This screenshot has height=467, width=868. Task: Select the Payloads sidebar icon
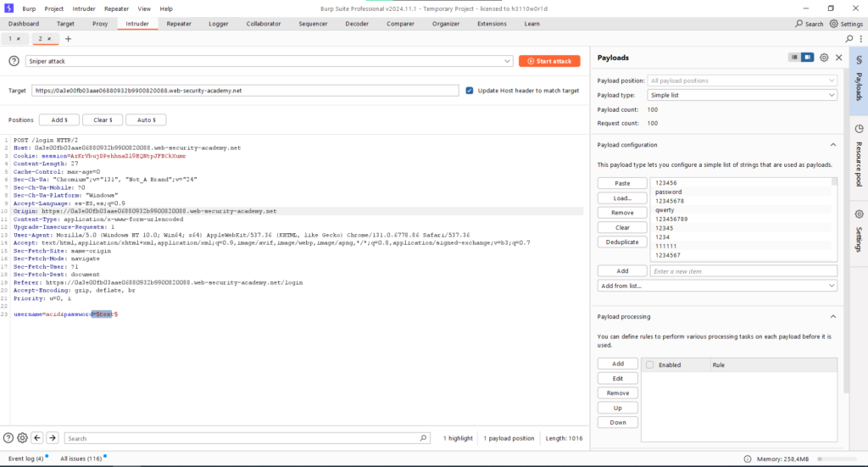click(860, 60)
